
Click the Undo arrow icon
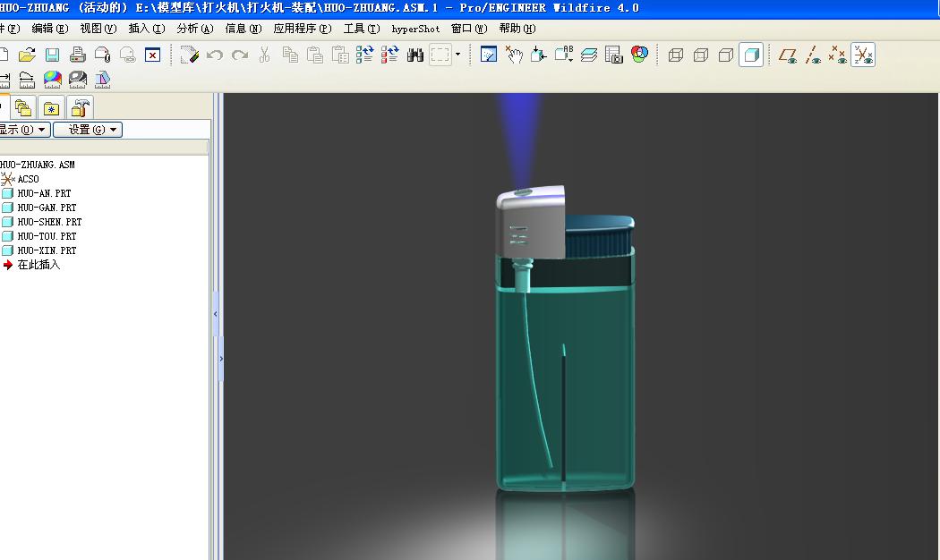click(215, 55)
